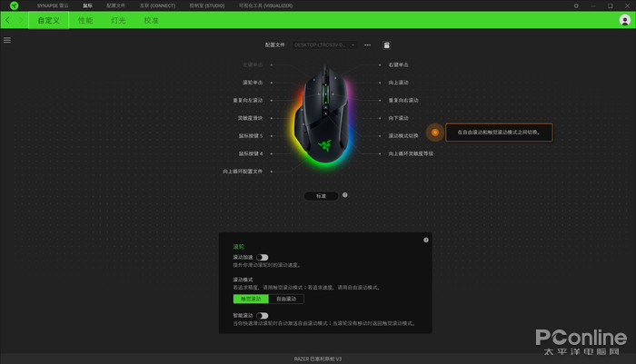Select 触觉滚动 scroll mode

pos(251,299)
